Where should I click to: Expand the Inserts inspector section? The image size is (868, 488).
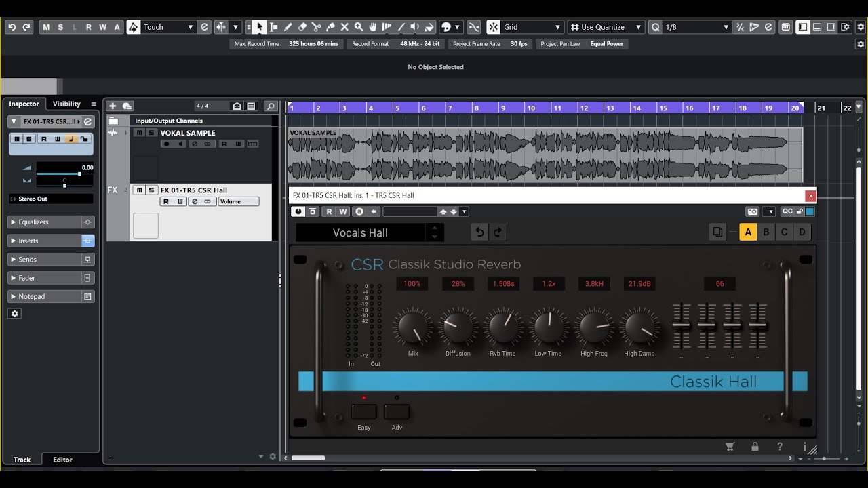tap(45, 241)
